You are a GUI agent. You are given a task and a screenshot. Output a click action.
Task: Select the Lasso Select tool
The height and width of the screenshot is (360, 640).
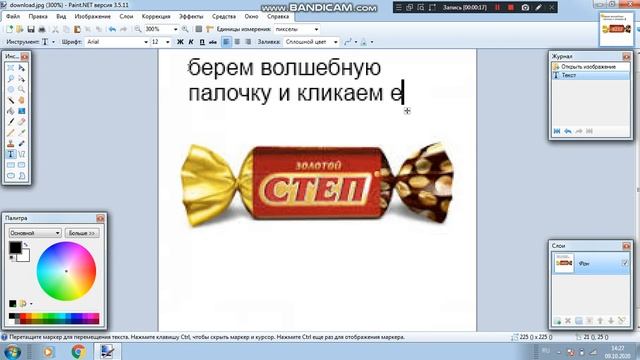coord(11,78)
